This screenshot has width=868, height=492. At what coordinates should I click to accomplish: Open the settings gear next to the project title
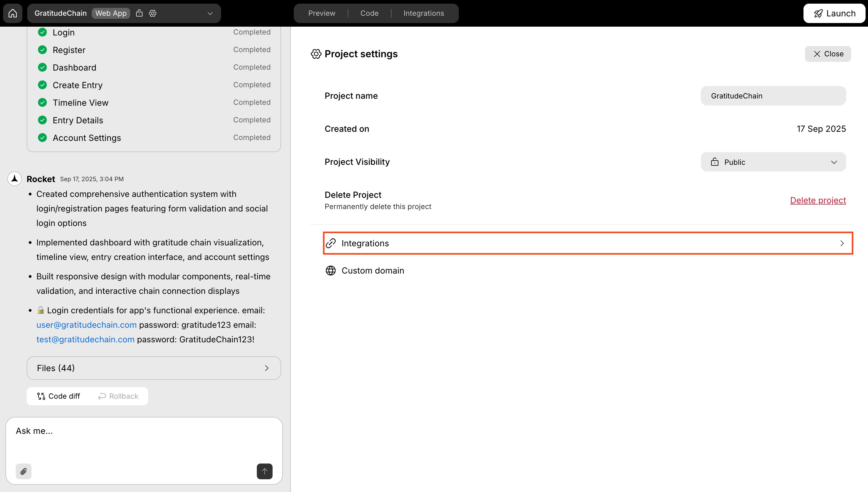pos(152,13)
